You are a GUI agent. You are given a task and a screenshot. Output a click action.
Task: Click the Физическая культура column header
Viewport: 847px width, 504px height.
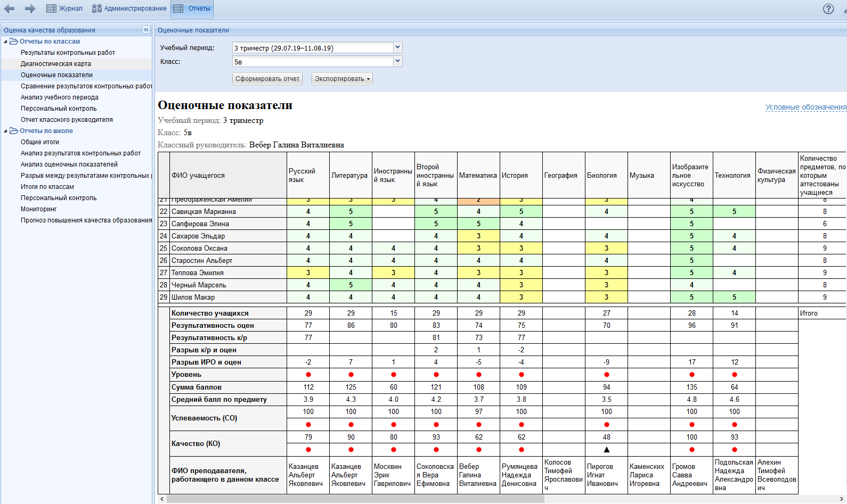point(777,175)
